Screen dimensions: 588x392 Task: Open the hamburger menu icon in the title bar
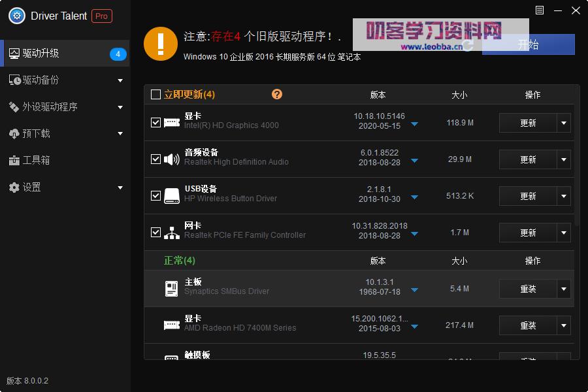(x=539, y=10)
